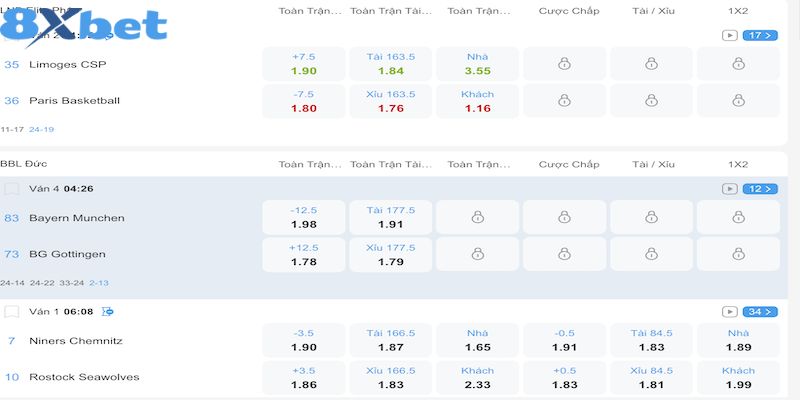Open the Limoges CSP team name
The height and width of the screenshot is (400, 800).
click(x=68, y=65)
